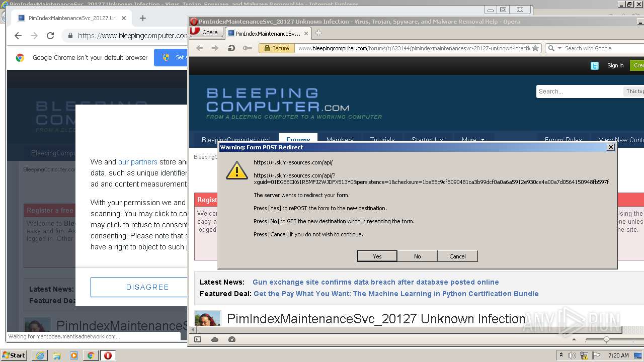This screenshot has width=644, height=362.
Task: Open the Members menu item
Action: tap(340, 140)
